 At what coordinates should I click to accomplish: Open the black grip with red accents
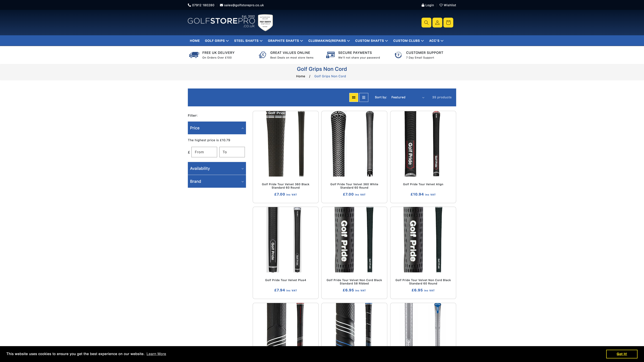click(x=286, y=325)
